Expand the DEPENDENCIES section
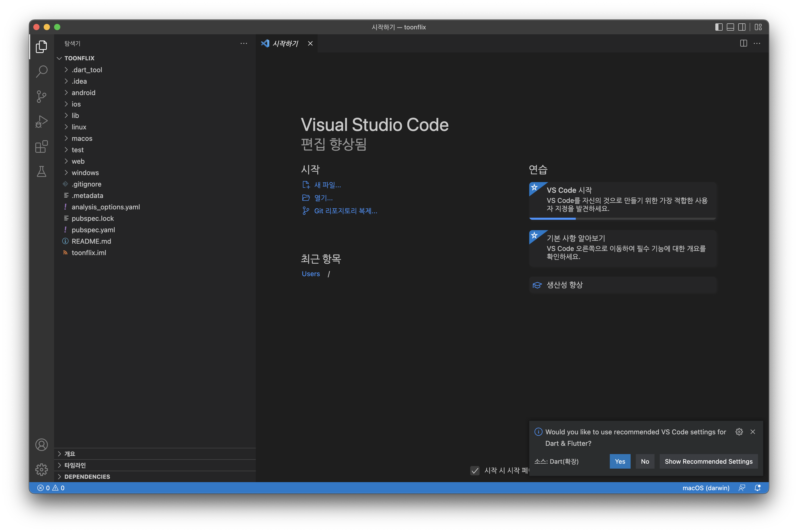Image resolution: width=798 pixels, height=532 pixels. point(155,477)
